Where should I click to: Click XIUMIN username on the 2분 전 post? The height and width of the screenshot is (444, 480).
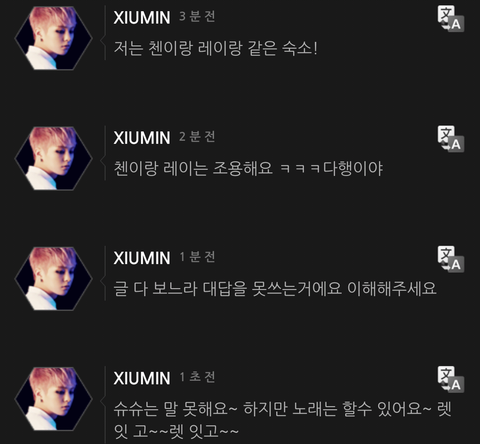(x=142, y=138)
